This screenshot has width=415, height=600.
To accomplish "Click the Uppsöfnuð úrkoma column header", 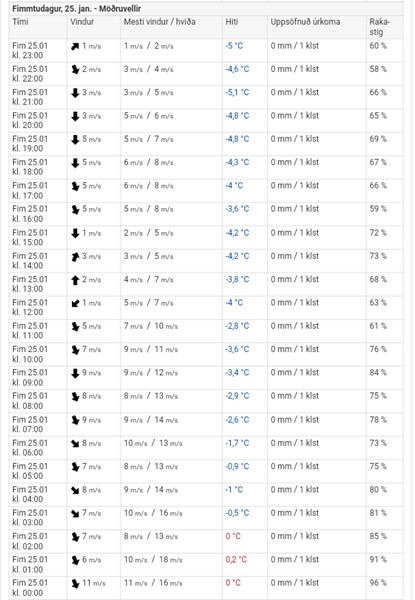I will tap(305, 22).
